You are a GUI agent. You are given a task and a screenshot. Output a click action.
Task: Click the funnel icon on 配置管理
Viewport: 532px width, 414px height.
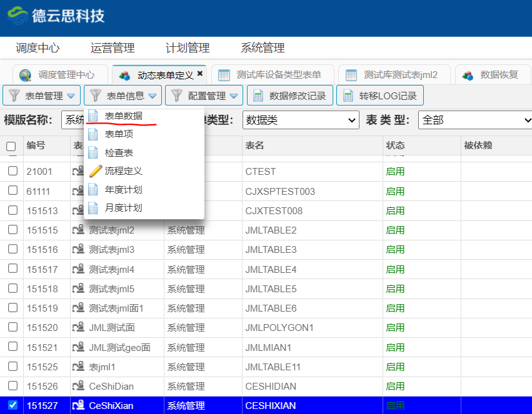[x=177, y=96]
